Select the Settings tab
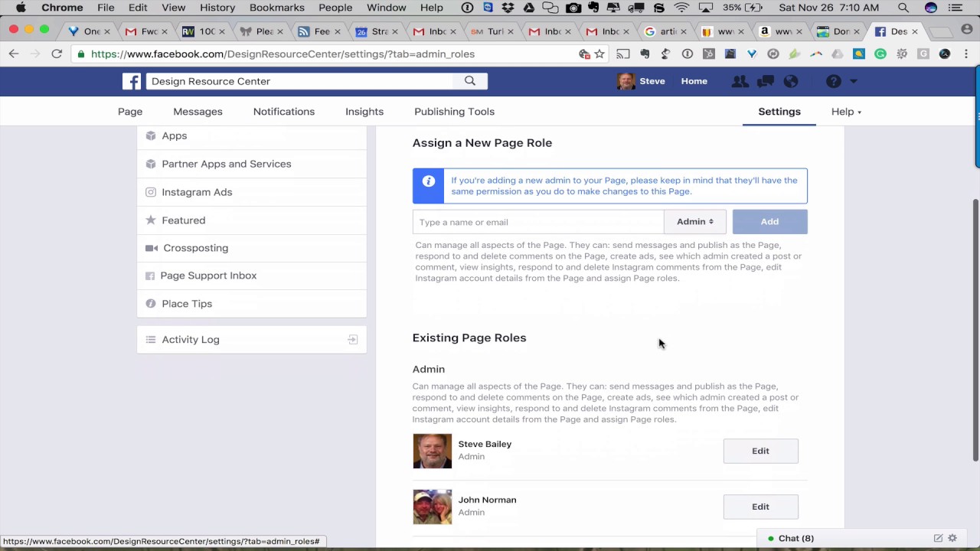Image resolution: width=980 pixels, height=551 pixels. point(779,112)
